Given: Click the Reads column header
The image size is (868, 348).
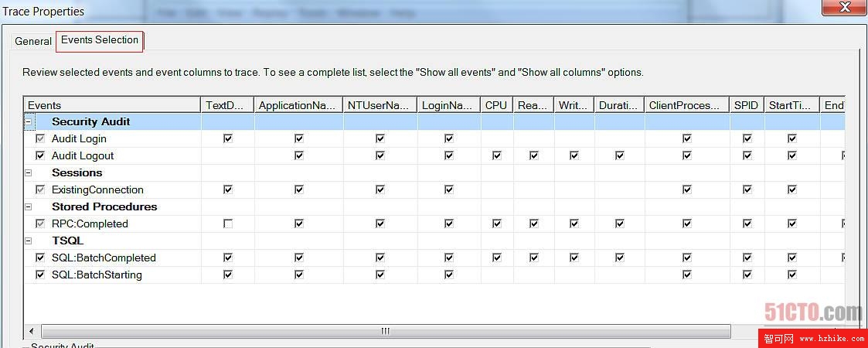Looking at the screenshot, I should pos(533,105).
